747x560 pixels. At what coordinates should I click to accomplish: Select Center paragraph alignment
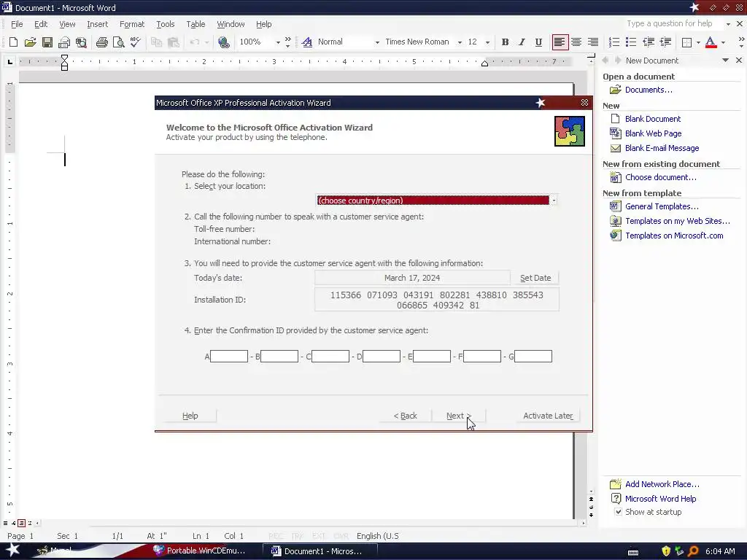(x=576, y=42)
